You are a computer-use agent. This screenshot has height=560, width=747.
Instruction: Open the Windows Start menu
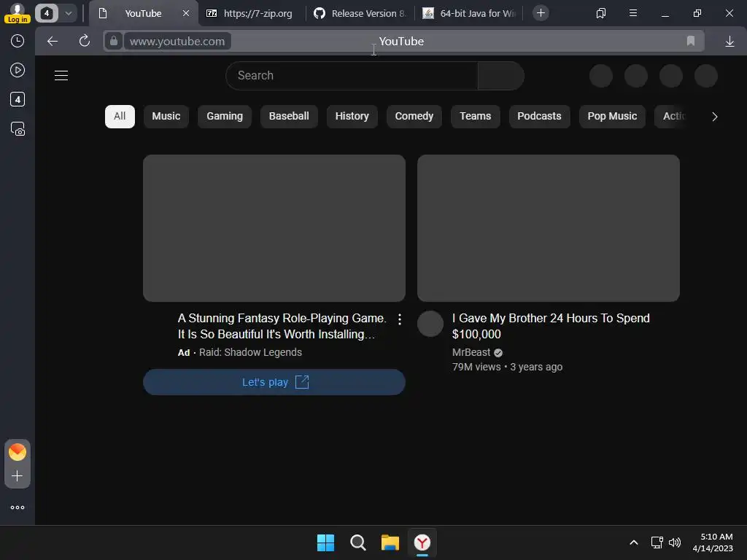326,542
